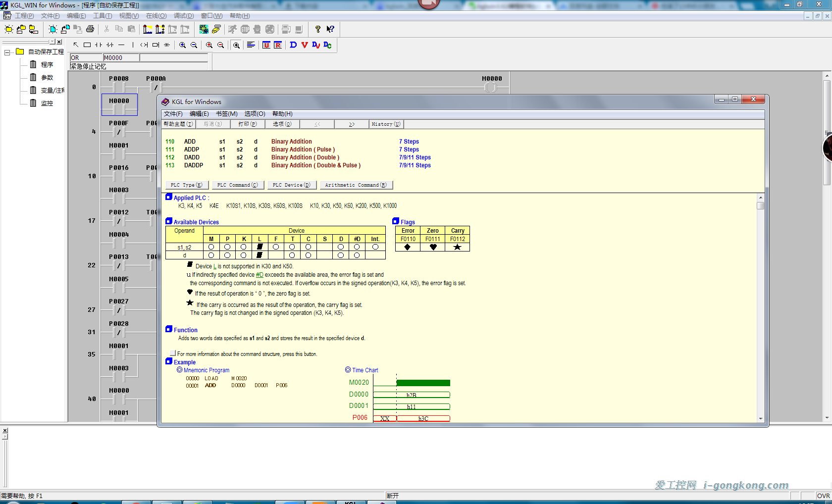Click the yellow question mark Help icon
832x504 pixels.
[318, 29]
